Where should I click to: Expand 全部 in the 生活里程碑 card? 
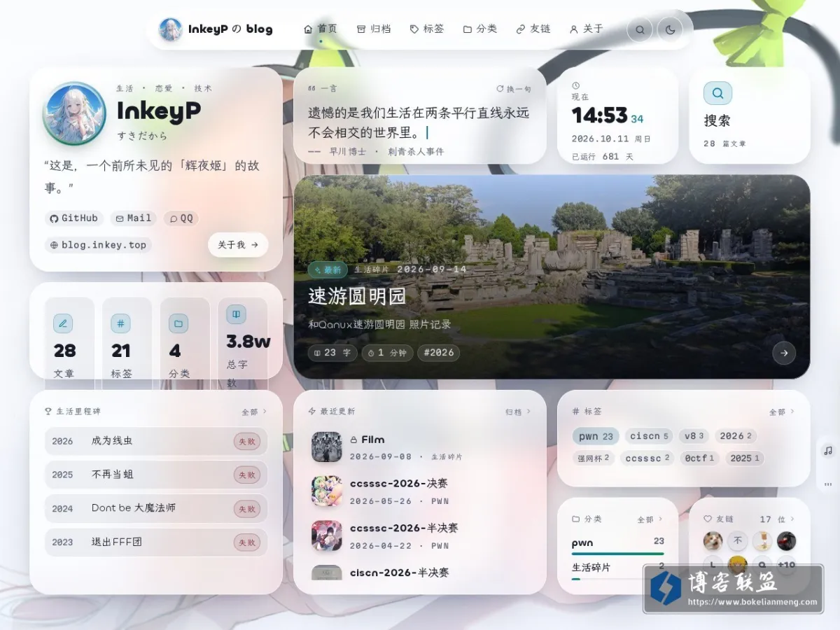tap(254, 412)
